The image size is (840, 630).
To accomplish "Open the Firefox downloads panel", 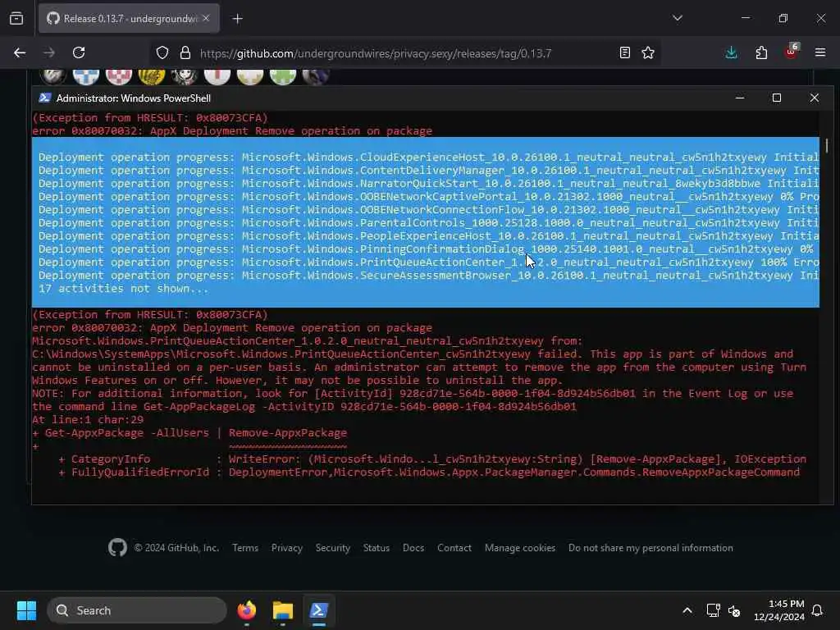I will 731,52.
